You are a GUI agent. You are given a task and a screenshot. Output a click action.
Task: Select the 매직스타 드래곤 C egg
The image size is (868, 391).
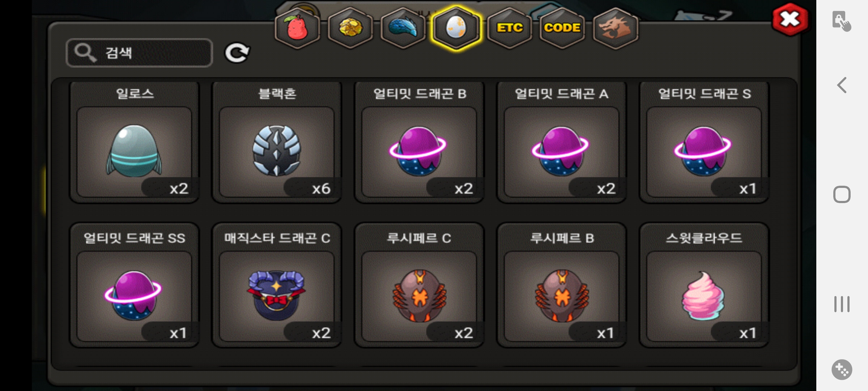[277, 285]
